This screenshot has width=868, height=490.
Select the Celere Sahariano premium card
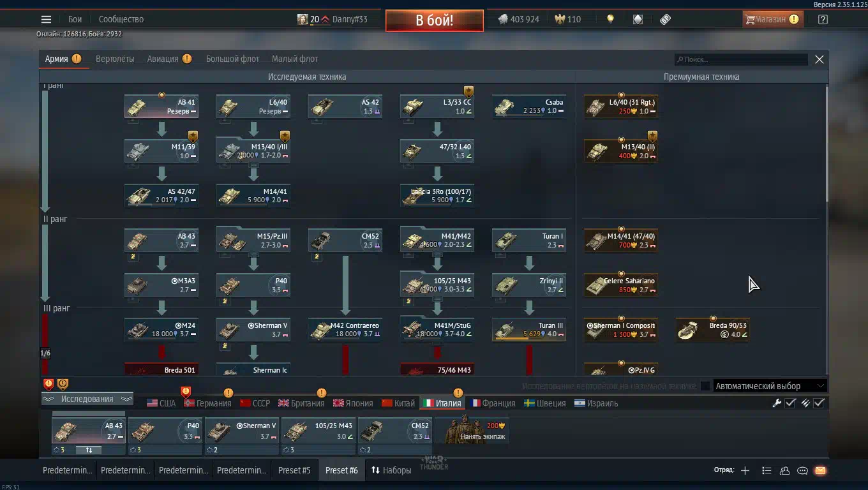click(x=621, y=285)
